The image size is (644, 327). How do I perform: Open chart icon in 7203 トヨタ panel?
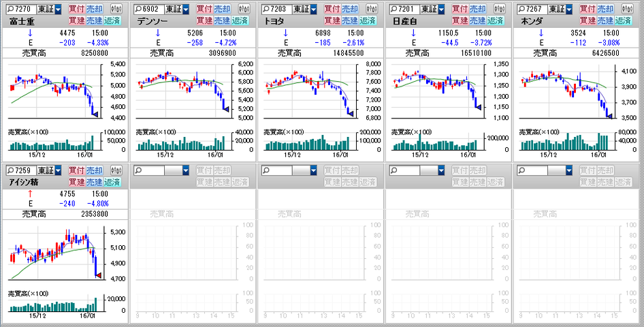point(372,9)
